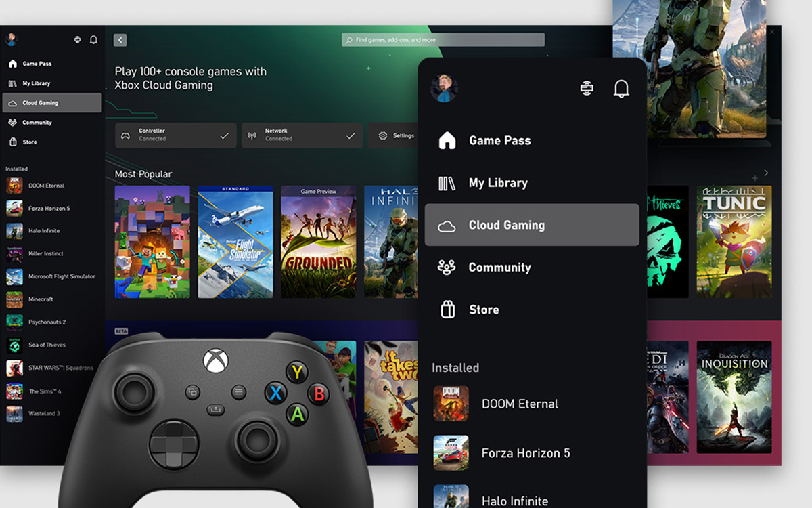Open Game Pass in the small left sidebar
Viewport: 812px width, 508px height.
(52, 64)
